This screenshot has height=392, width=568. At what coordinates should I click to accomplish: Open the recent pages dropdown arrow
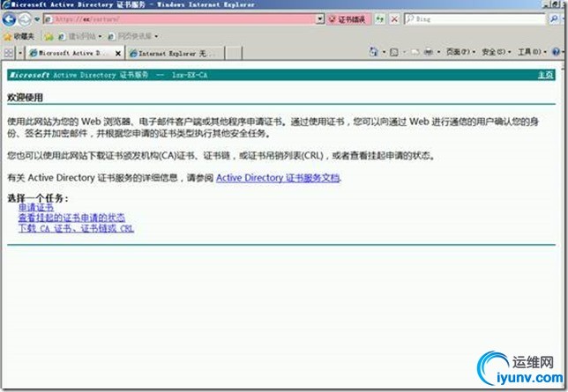pos(37,18)
